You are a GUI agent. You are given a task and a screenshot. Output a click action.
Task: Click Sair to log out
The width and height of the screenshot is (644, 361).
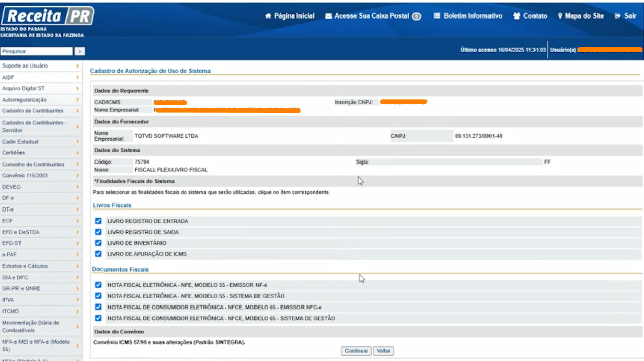pos(630,16)
